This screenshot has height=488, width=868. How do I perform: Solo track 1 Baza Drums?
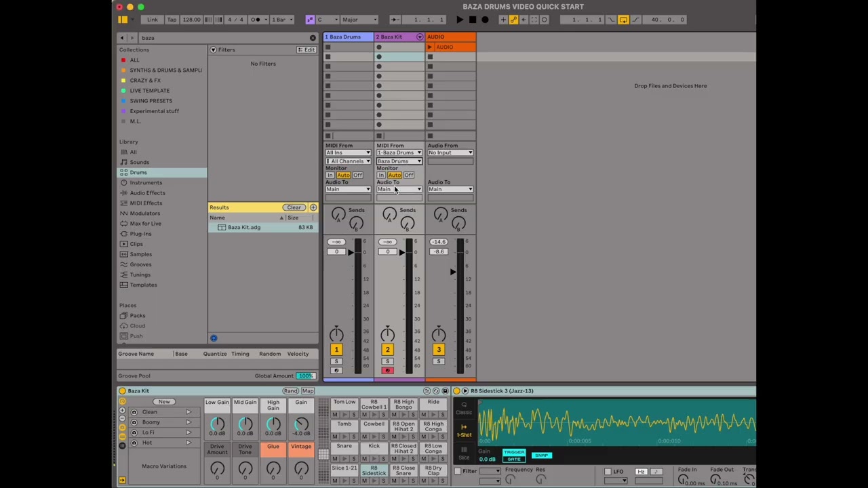[336, 361]
